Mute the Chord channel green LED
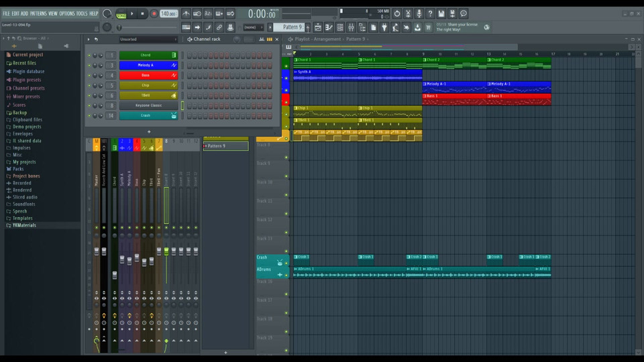 88,55
